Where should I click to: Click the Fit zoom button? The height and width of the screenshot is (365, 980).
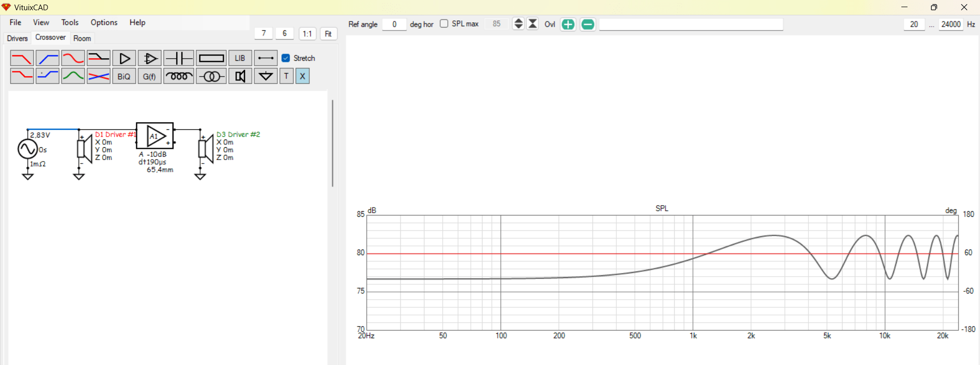[x=328, y=34]
